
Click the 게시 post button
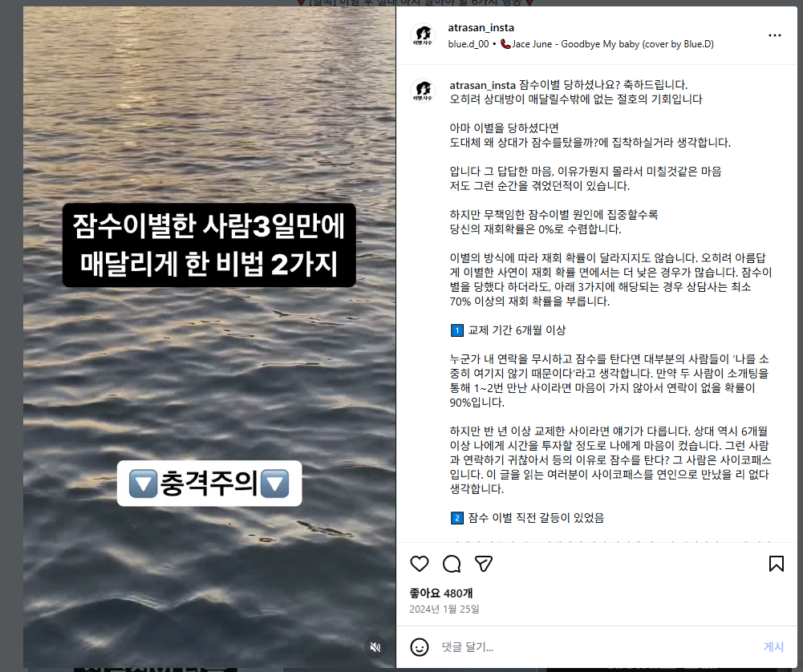coord(773,647)
